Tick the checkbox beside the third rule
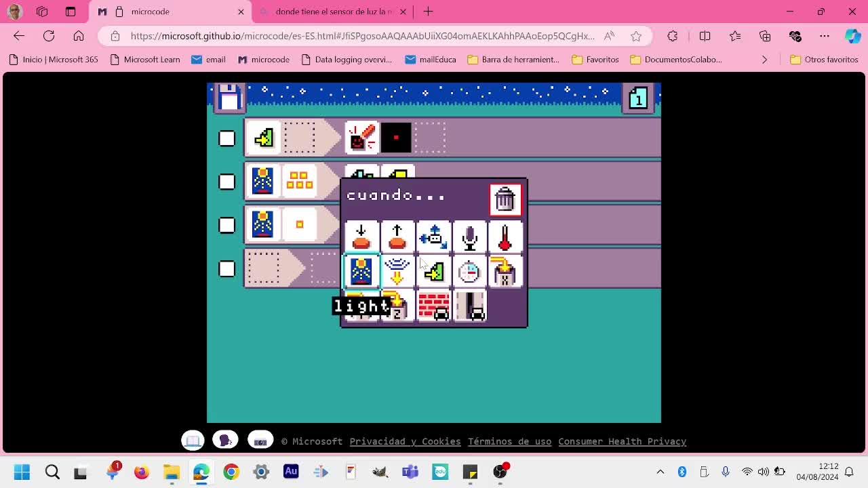868x488 pixels. (226, 225)
